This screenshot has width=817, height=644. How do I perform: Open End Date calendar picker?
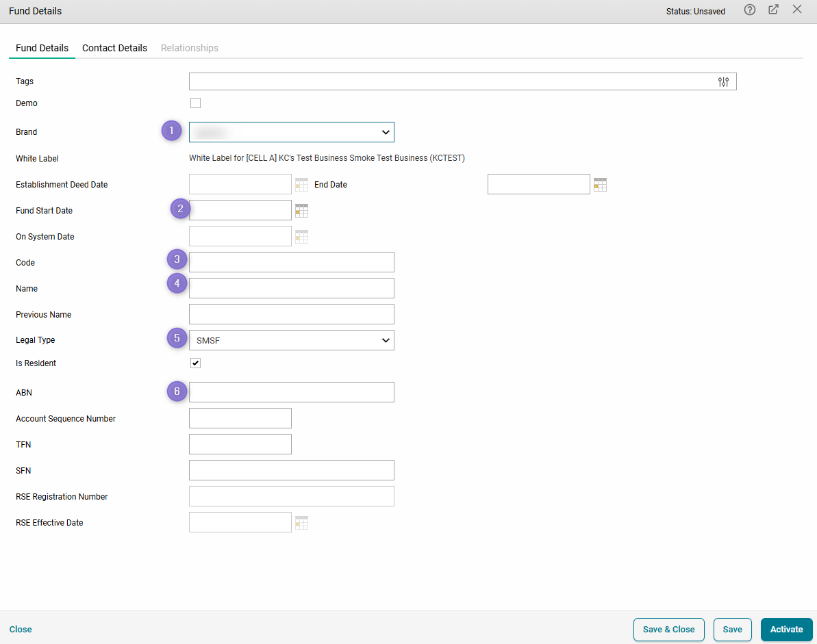(x=600, y=185)
